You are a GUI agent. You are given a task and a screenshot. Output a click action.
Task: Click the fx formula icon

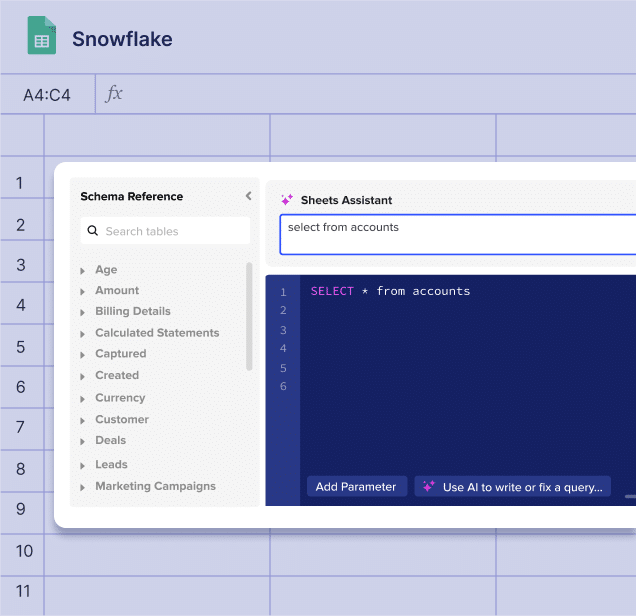(x=114, y=94)
